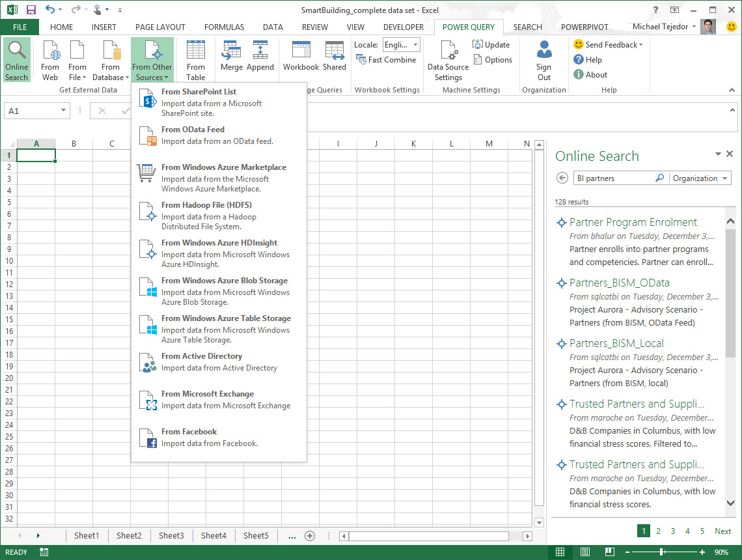Switch to the POWERPIVOT ribbon tab

(584, 27)
